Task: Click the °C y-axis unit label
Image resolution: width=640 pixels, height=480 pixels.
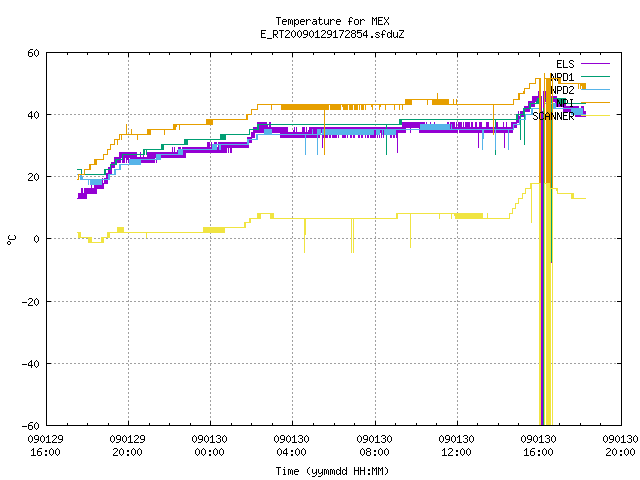Action: point(11,240)
